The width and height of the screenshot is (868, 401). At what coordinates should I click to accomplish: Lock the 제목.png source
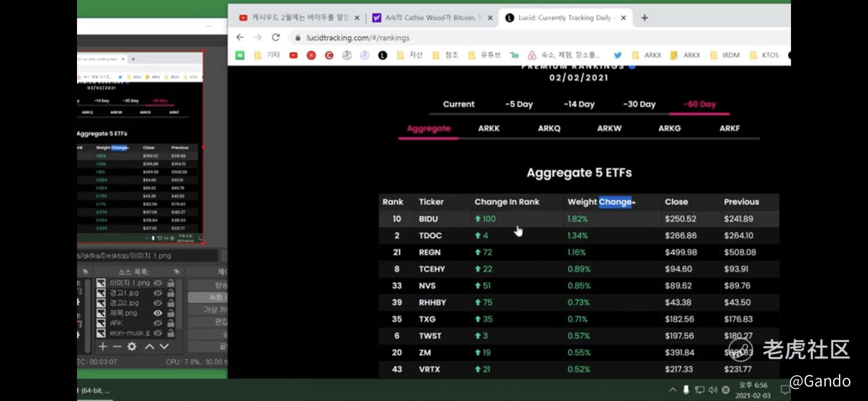click(x=170, y=313)
